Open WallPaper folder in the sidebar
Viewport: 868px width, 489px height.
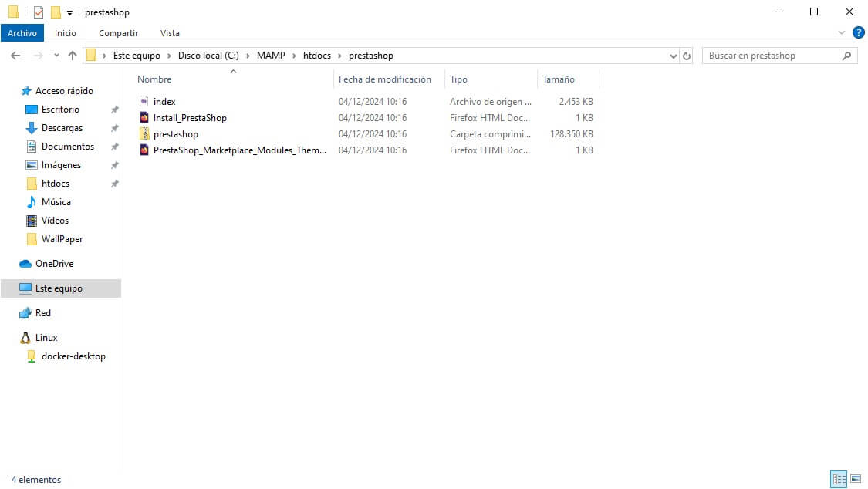pyautogui.click(x=62, y=239)
